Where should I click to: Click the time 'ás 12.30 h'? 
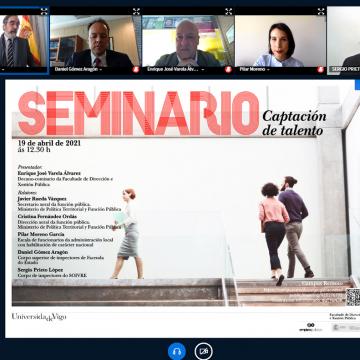(34, 149)
